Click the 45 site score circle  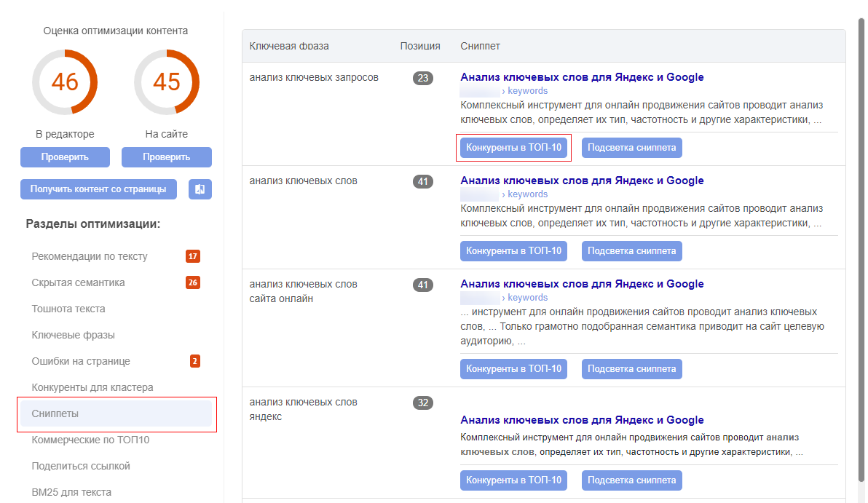167,82
